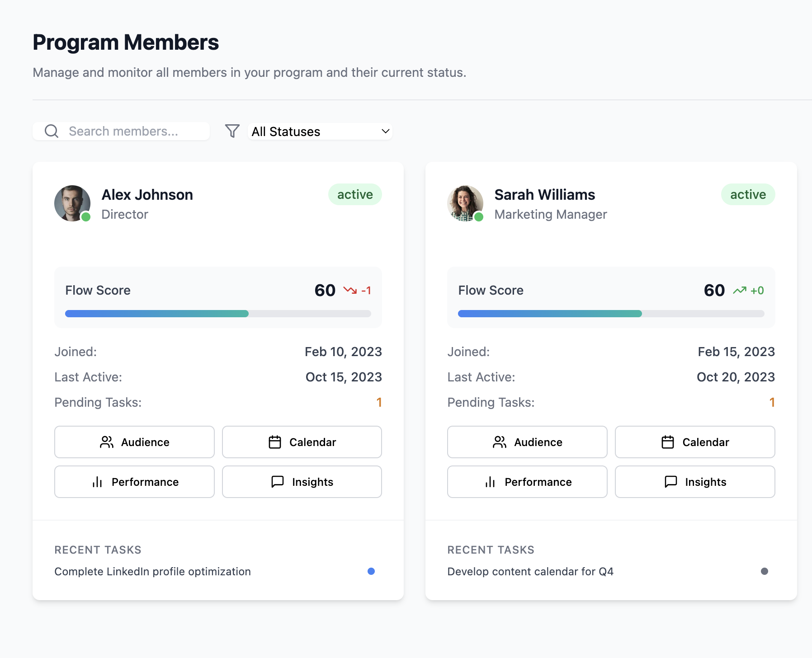This screenshot has height=658, width=812.
Task: View Performance stats for Alex Johnson
Action: coord(134,482)
